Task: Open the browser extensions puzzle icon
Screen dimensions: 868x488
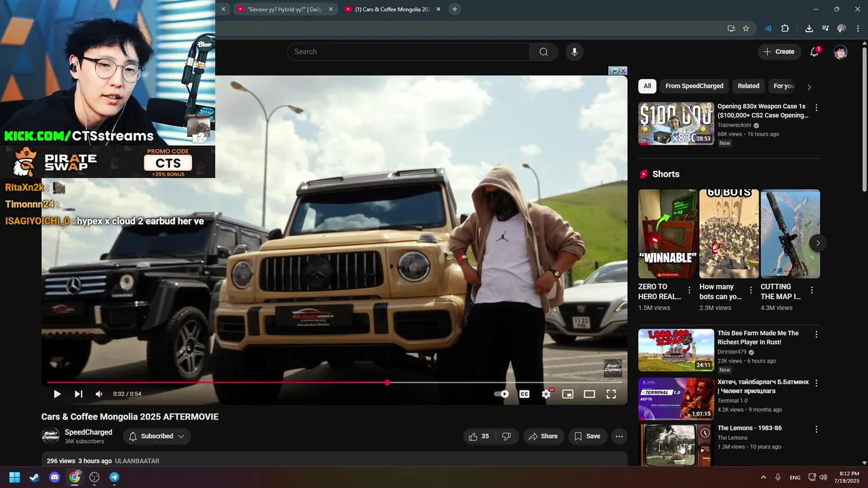Action: pos(785,28)
